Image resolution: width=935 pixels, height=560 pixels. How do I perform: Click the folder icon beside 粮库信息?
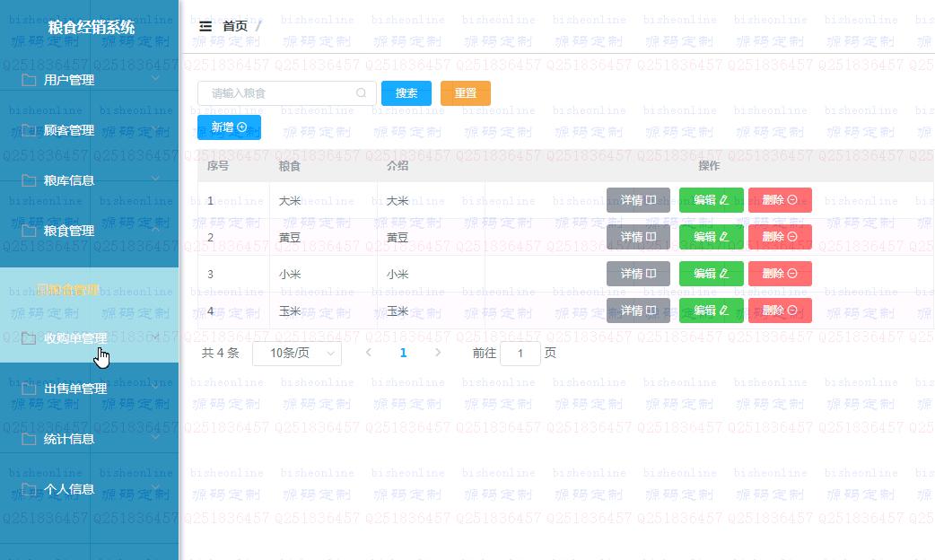click(29, 180)
